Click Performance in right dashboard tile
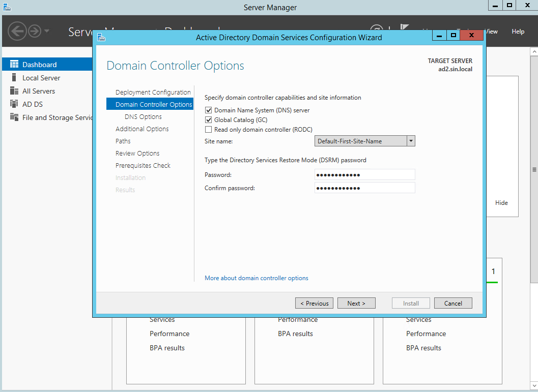The width and height of the screenshot is (538, 392). [x=426, y=334]
